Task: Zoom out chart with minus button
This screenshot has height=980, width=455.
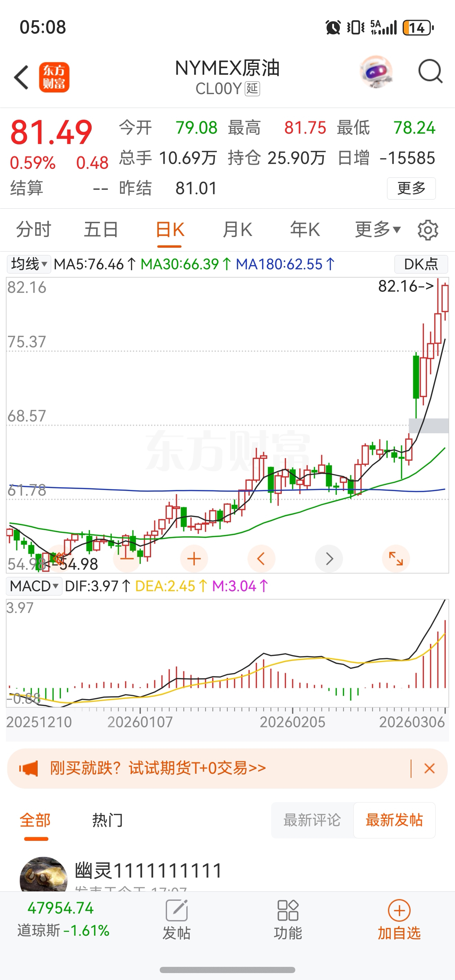Action: (127, 559)
